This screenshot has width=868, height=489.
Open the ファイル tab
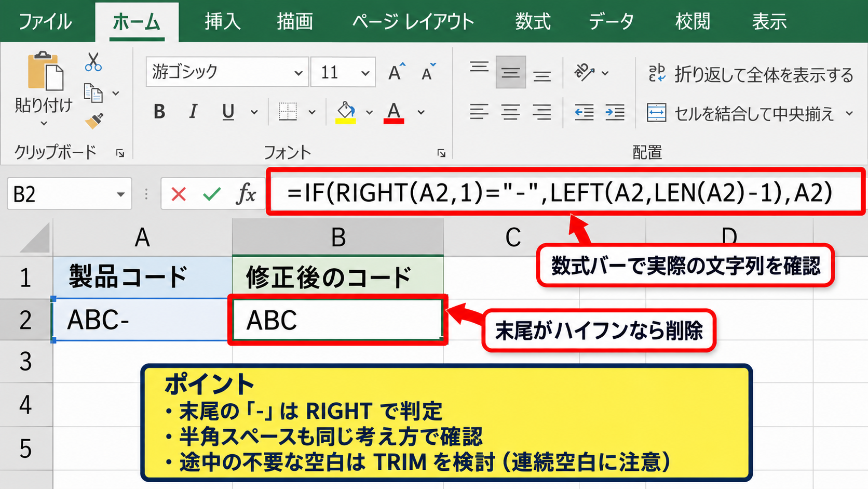(46, 22)
